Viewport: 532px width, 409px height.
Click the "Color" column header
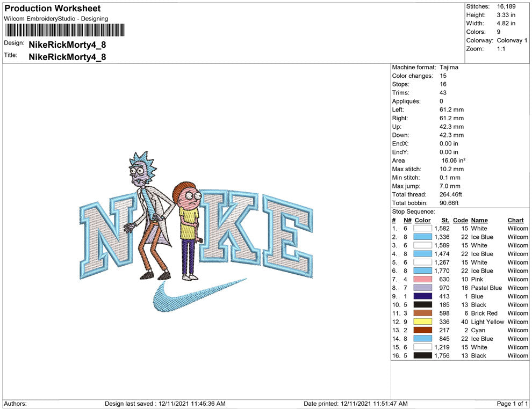coord(422,220)
